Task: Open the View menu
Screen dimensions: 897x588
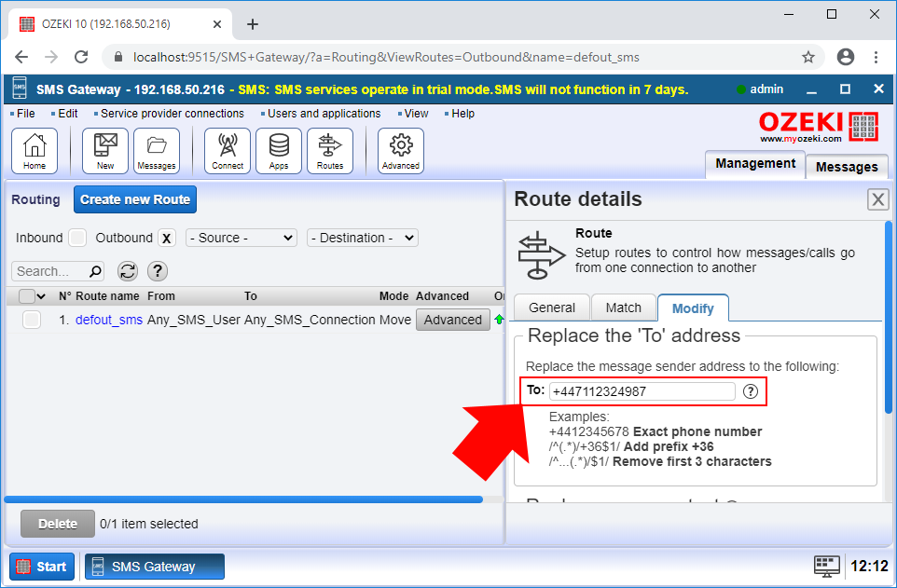Action: coord(416,114)
